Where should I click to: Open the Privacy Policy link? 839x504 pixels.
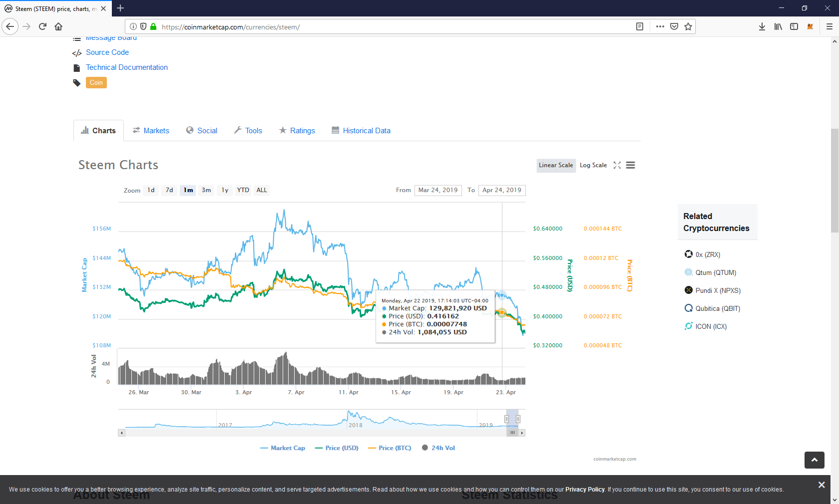(585, 490)
